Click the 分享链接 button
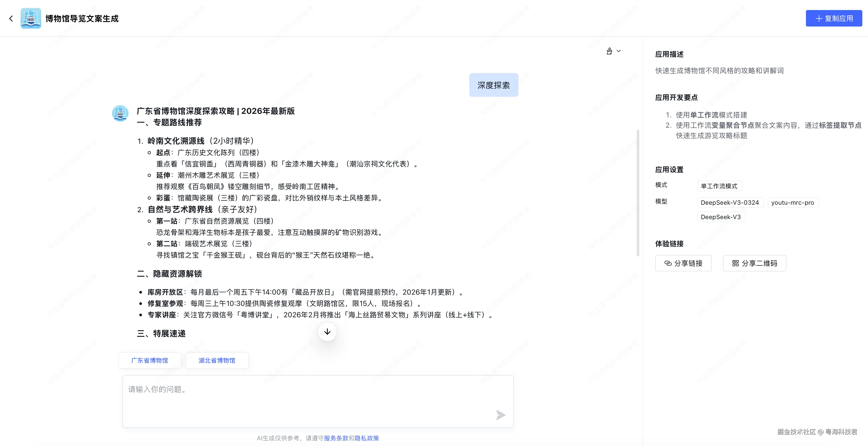 683,263
